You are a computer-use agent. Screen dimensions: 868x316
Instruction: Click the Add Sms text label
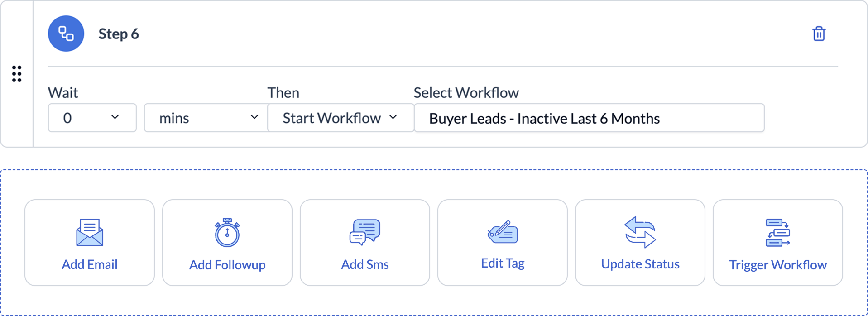point(365,264)
